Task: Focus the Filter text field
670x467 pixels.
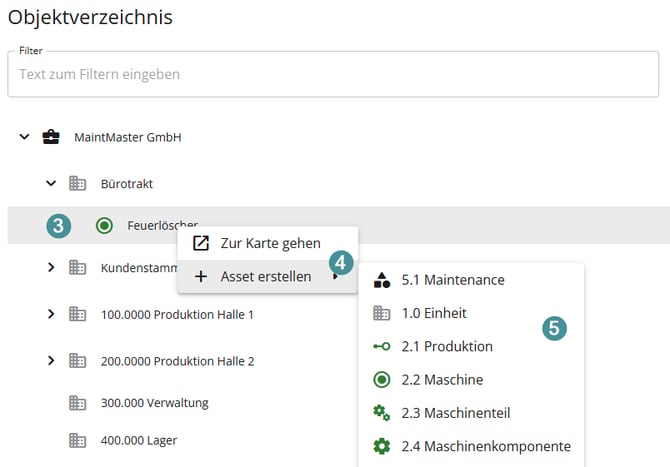Action: 333,74
